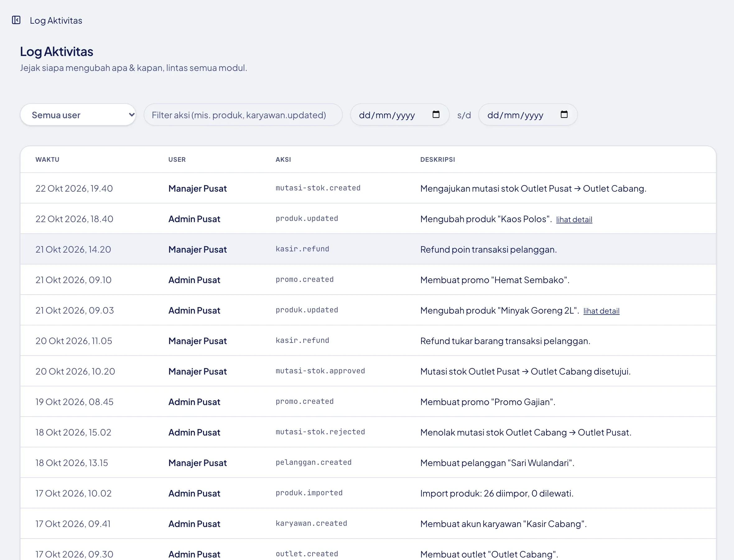Select the 21 Okt 2026, 09.10 timestamp
Viewport: 734px width, 560px height.
pos(74,280)
